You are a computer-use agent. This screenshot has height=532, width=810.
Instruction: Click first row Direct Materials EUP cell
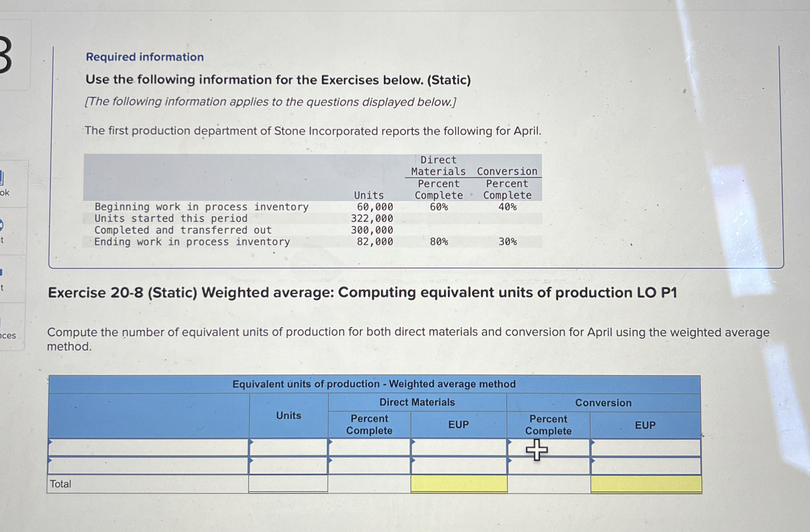(x=459, y=447)
